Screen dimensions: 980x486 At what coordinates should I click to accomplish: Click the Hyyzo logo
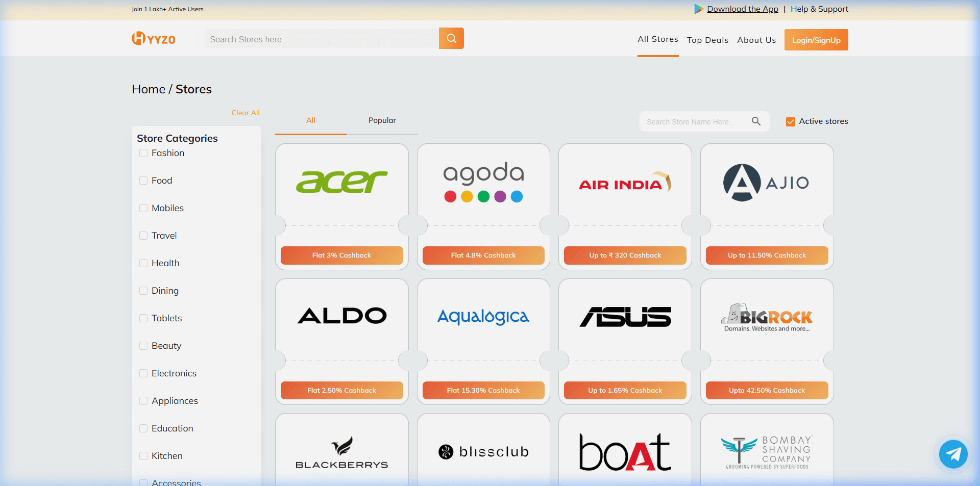[153, 38]
